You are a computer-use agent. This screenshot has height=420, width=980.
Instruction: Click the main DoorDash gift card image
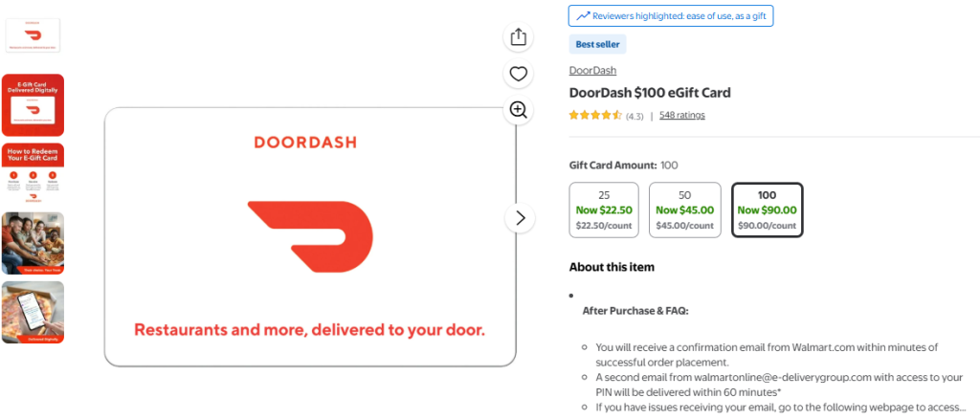[309, 236]
